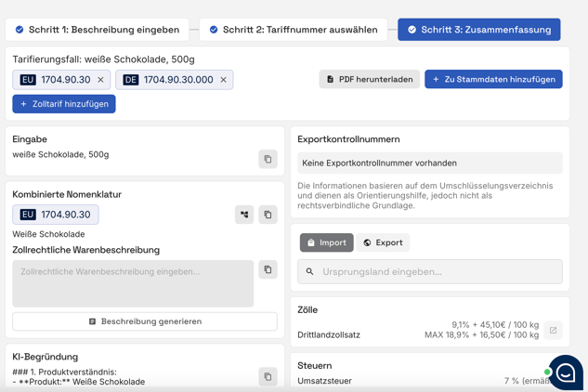Click into Zollrechtliche Warenbeschreibung text area
588x392 pixels.
133,283
